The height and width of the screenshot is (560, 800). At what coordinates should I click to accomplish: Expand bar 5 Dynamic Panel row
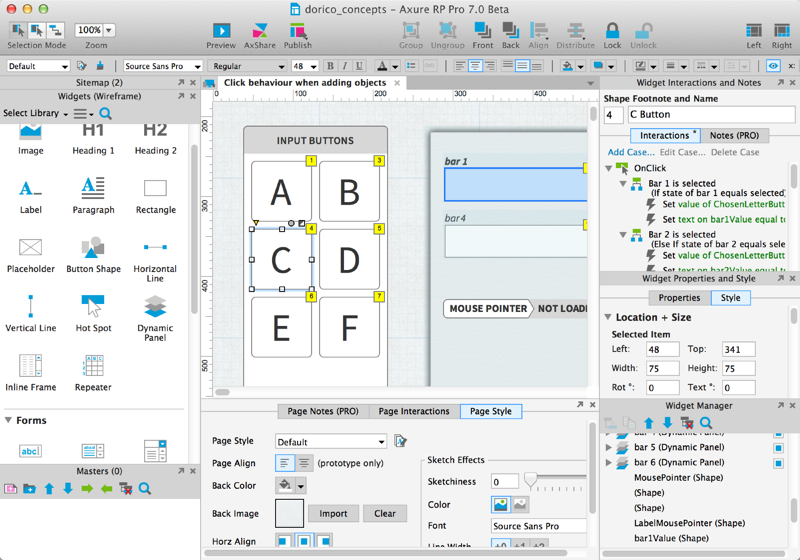608,447
